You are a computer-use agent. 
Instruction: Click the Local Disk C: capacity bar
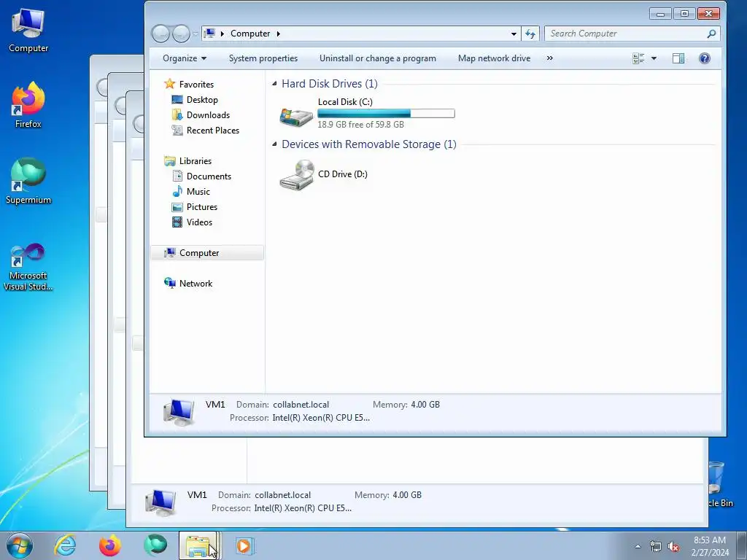(x=386, y=113)
